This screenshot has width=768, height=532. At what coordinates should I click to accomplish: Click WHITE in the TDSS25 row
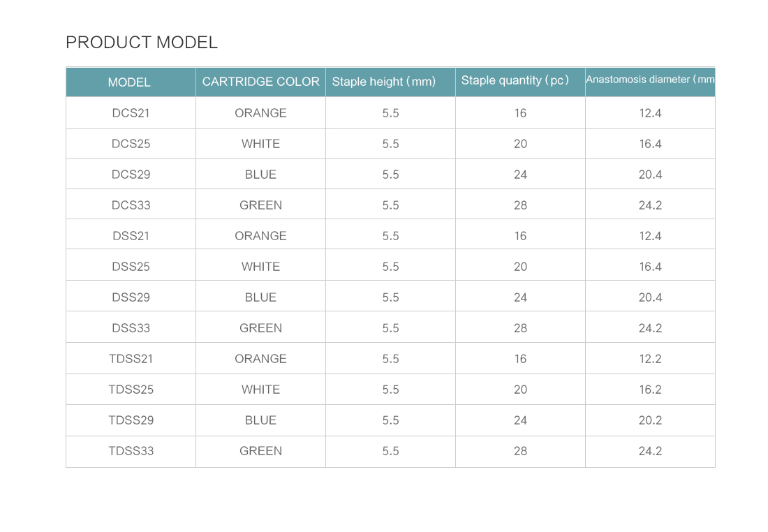click(260, 390)
